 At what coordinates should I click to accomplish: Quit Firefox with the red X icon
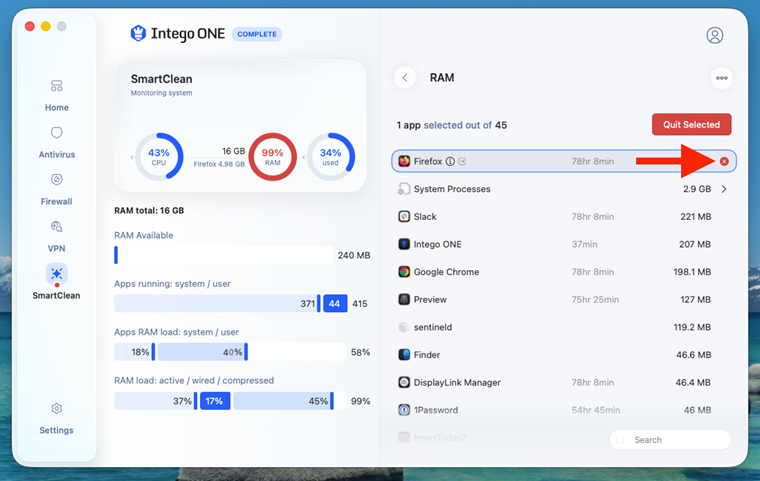tap(724, 161)
